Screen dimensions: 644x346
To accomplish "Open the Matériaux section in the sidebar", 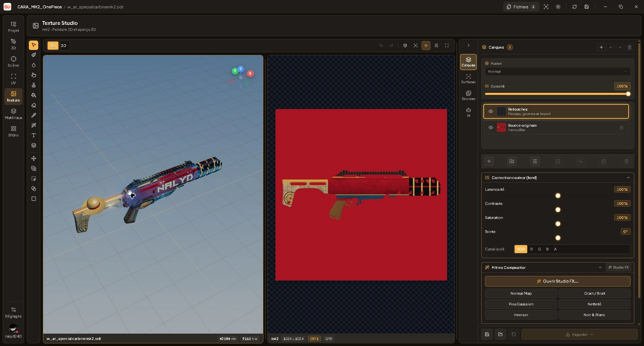I will 13,114.
